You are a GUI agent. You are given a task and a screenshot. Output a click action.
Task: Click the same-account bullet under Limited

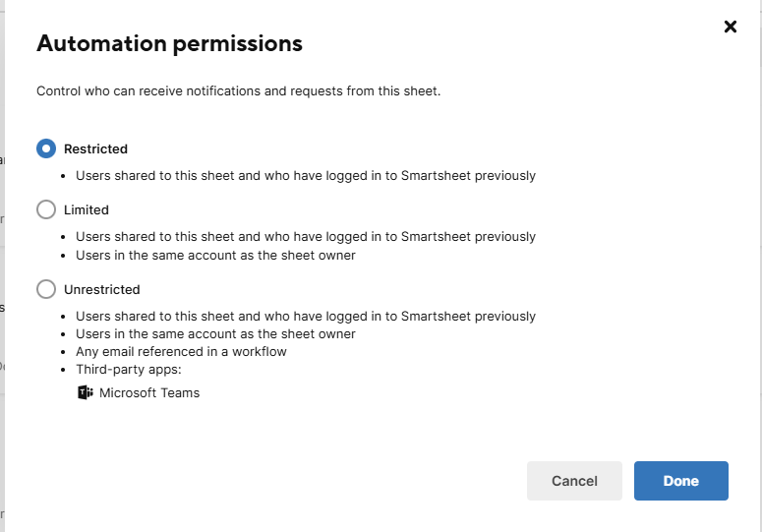coord(215,256)
